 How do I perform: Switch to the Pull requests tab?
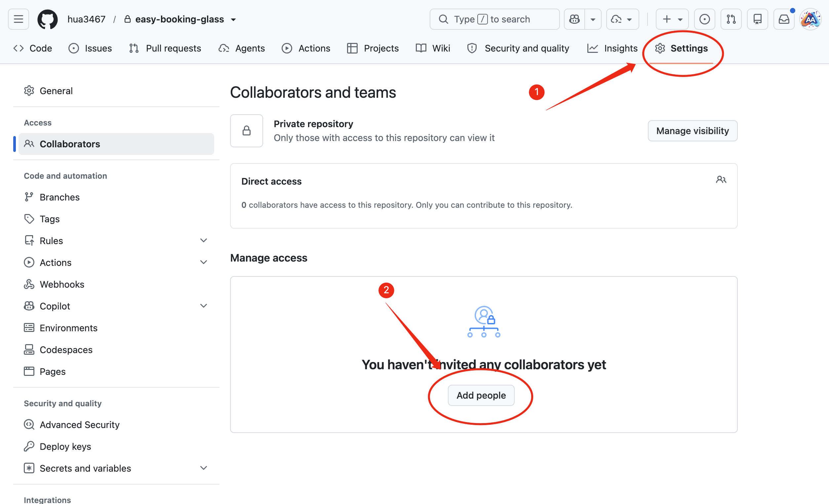165,48
